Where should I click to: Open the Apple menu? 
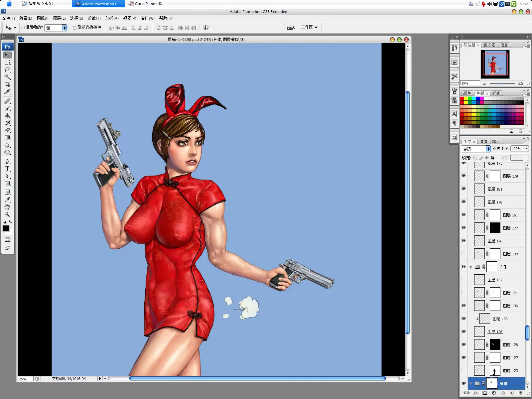pos(9,4)
